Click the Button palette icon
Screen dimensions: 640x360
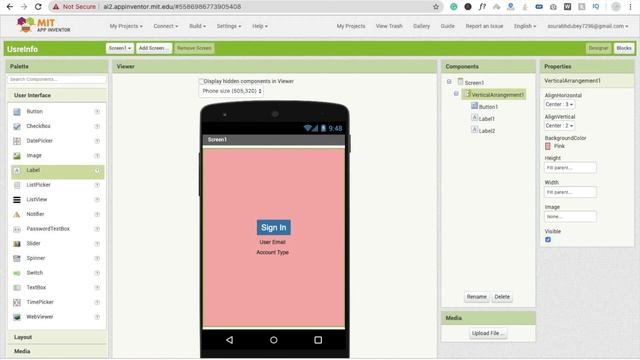point(17,111)
